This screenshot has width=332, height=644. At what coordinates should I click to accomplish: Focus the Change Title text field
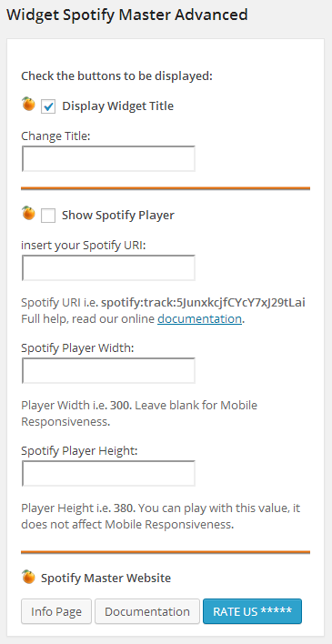click(108, 158)
